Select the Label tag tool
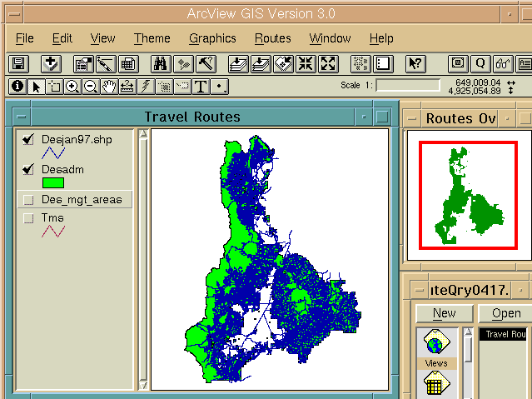Image resolution: width=532 pixels, height=399 pixels. pyautogui.click(x=182, y=87)
